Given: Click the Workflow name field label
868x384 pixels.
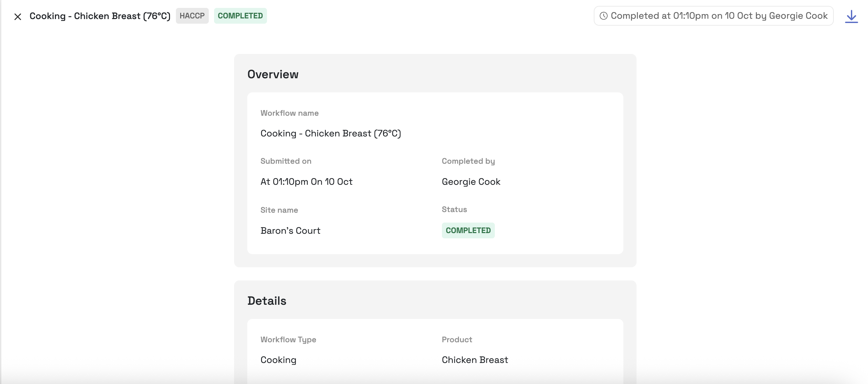Looking at the screenshot, I should [x=289, y=113].
